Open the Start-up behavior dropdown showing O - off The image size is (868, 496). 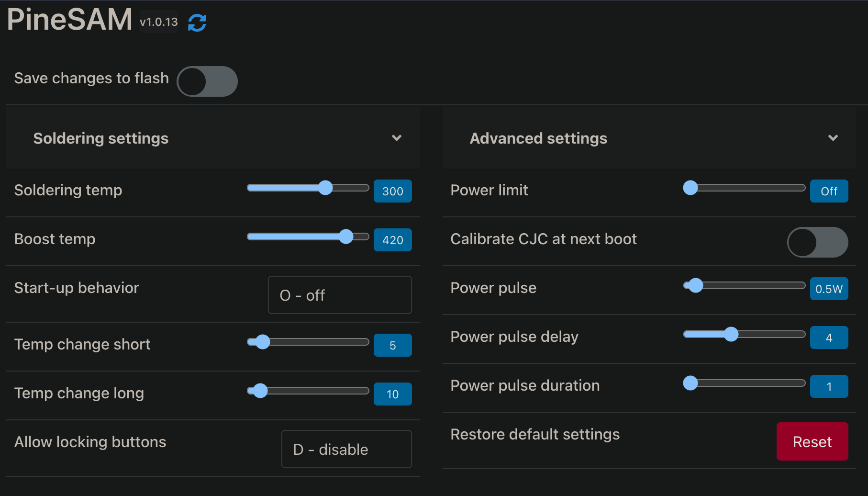coord(340,295)
